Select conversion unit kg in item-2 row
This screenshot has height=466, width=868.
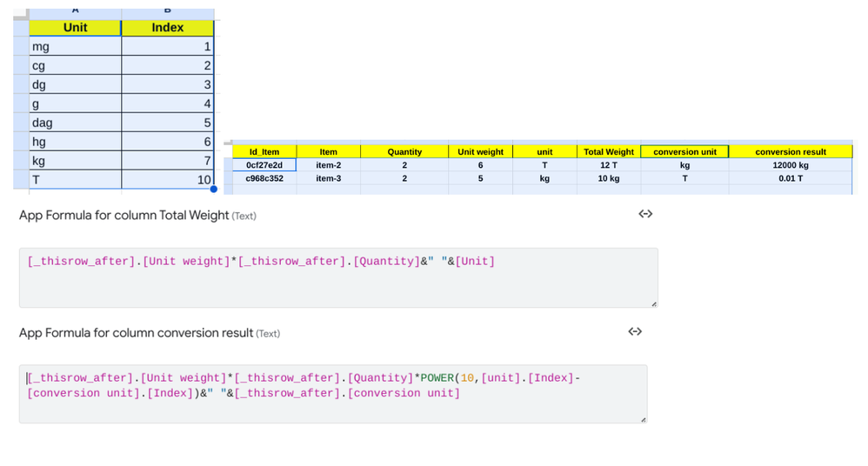pyautogui.click(x=684, y=165)
